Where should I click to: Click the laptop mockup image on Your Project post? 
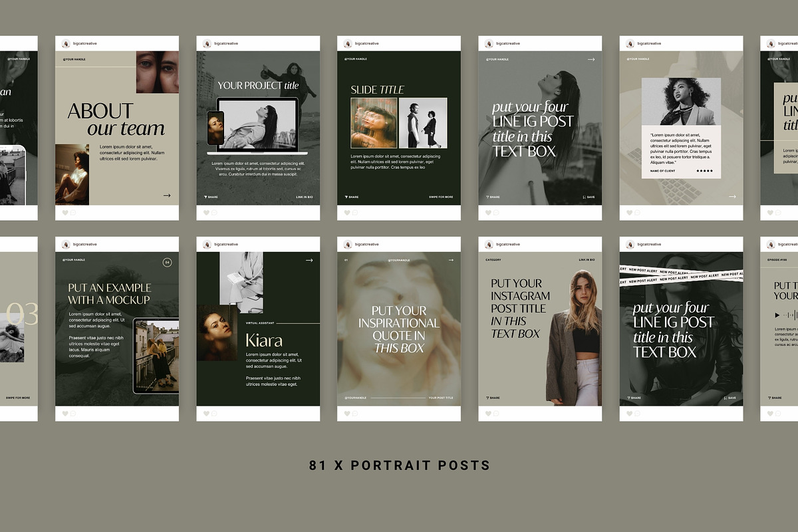[258, 126]
